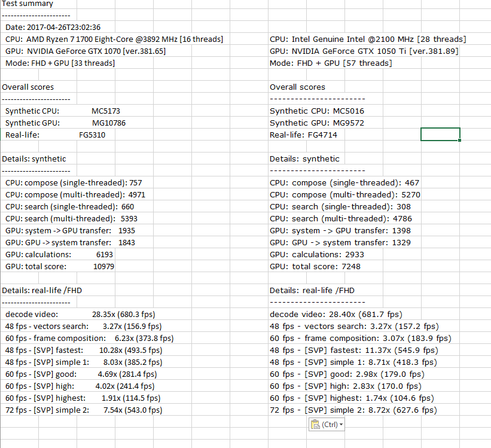Select CPU: search (multi-threaded): 5393 cell
491x448 pixels.
click(x=71, y=219)
